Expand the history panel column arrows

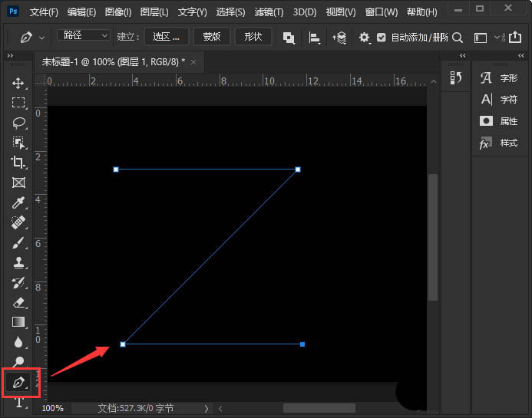462,55
